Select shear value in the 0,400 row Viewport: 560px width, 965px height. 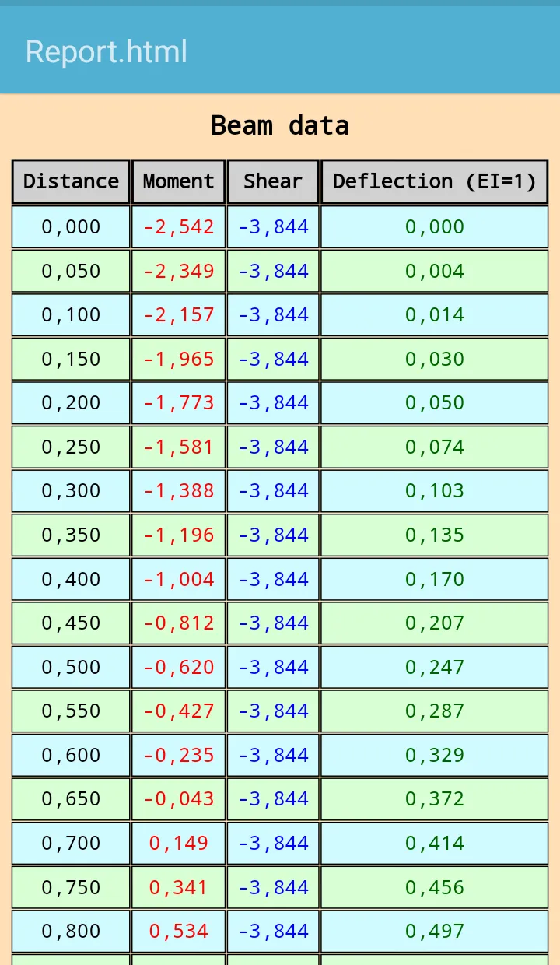(x=273, y=579)
